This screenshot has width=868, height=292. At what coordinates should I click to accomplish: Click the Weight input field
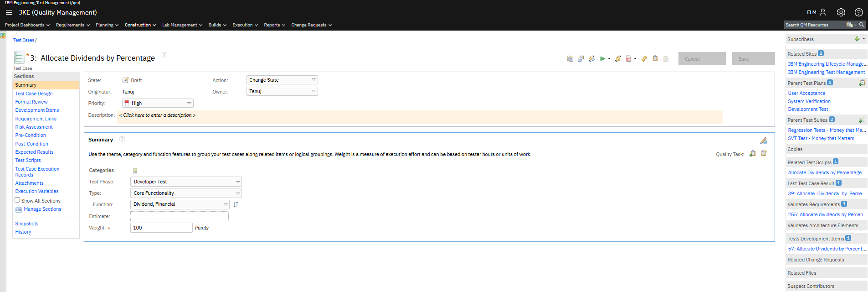point(161,228)
